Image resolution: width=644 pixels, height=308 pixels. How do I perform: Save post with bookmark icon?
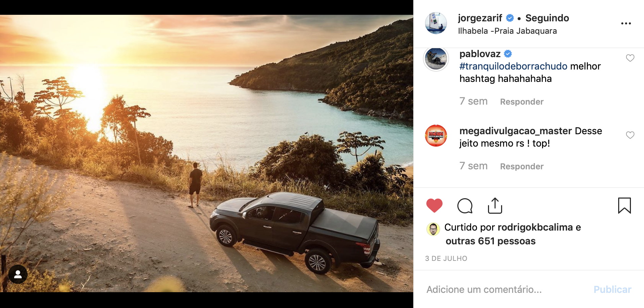pos(624,205)
